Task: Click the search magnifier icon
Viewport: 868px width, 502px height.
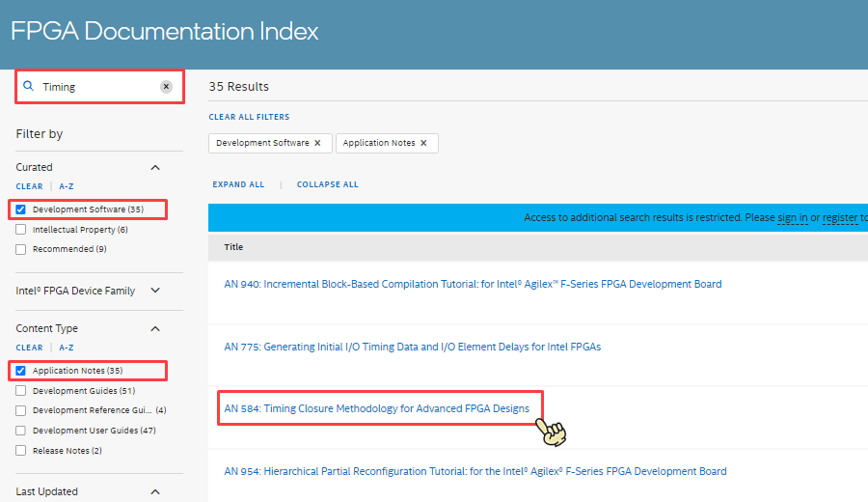Action: [28, 86]
